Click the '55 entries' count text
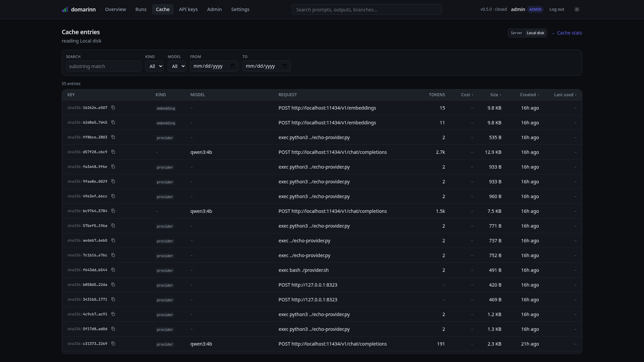Image resolution: width=644 pixels, height=362 pixels. point(71,84)
